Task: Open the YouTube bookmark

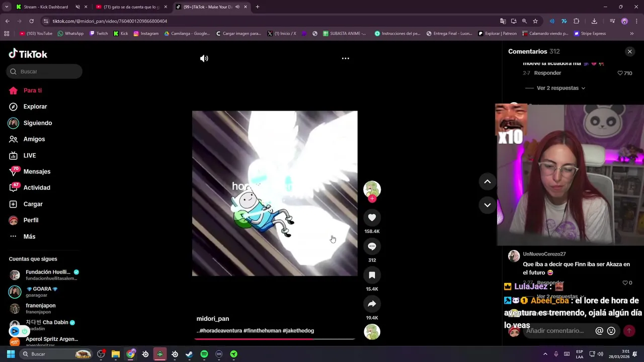Action: 36,34
